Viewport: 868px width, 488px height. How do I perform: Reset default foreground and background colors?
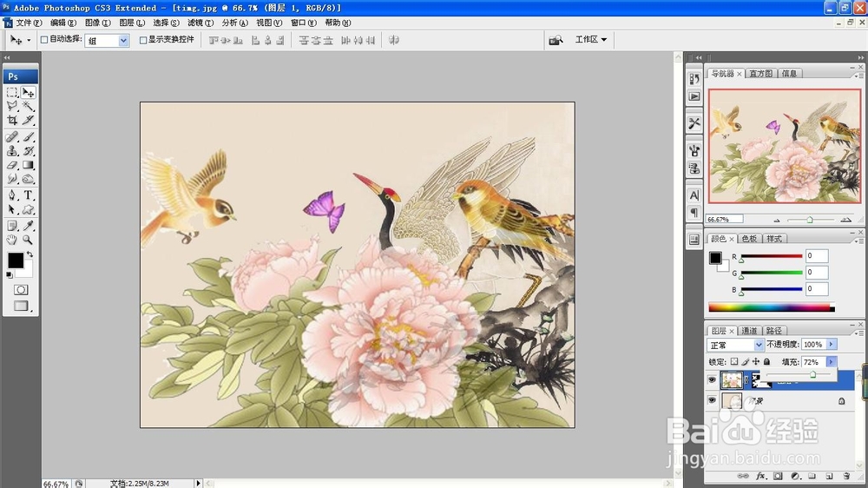[x=10, y=274]
